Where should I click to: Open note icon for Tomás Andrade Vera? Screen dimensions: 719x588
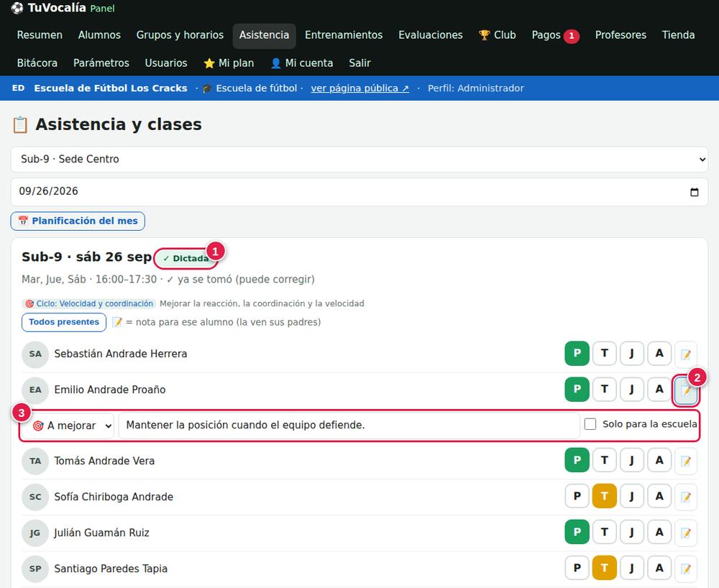(685, 461)
